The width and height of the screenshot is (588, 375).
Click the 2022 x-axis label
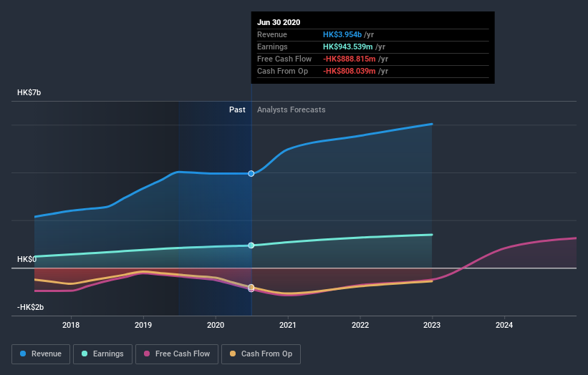(360, 325)
